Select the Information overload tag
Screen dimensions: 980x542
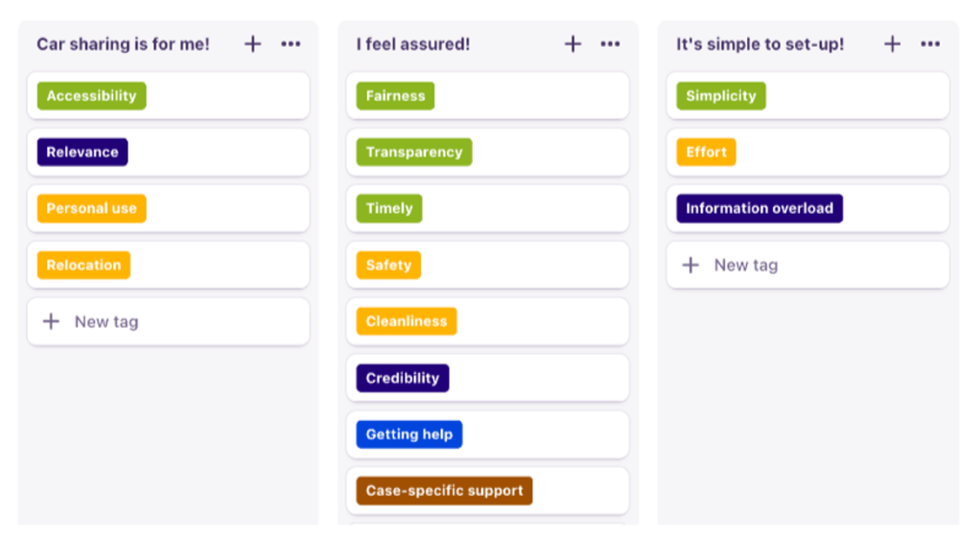coord(759,209)
